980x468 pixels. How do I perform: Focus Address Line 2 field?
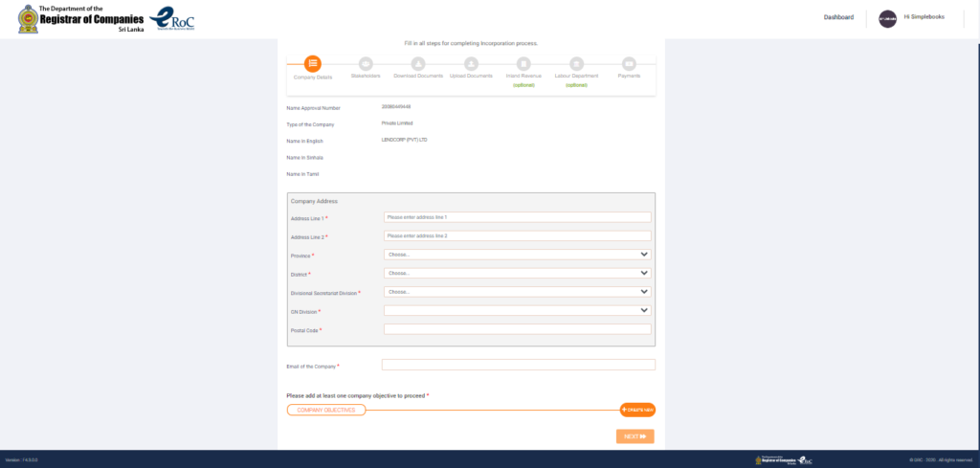pyautogui.click(x=518, y=236)
